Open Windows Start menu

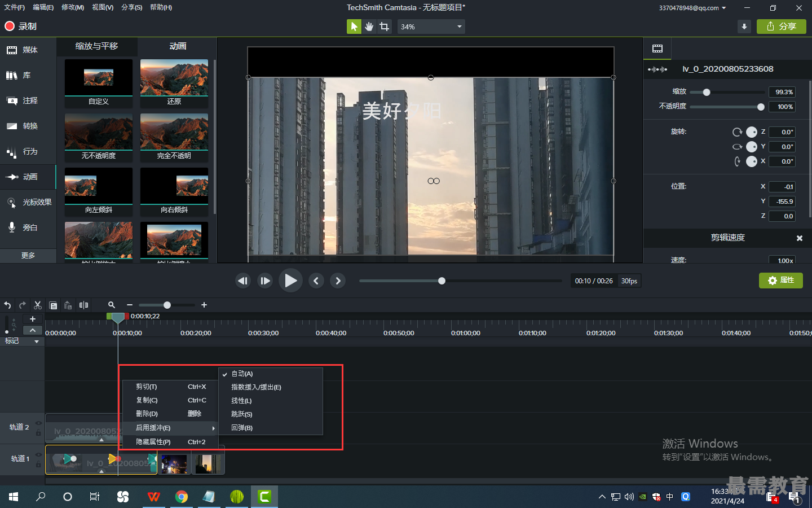[x=14, y=497]
